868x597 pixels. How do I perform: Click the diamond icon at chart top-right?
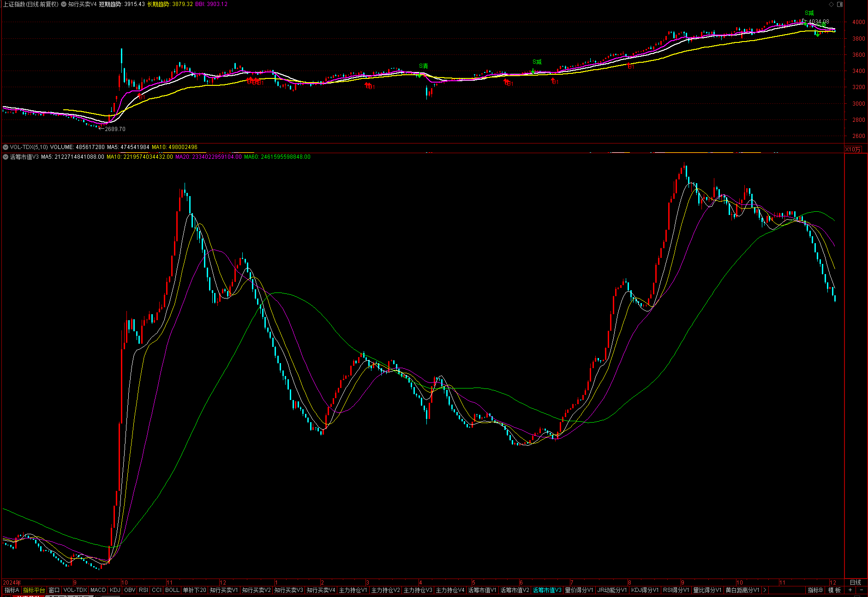832,4
